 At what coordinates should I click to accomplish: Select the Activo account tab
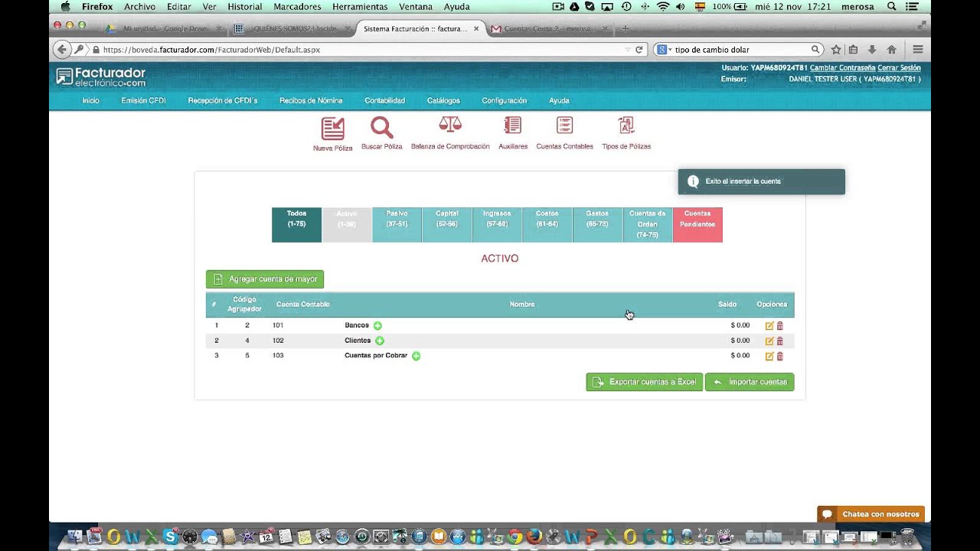(347, 225)
